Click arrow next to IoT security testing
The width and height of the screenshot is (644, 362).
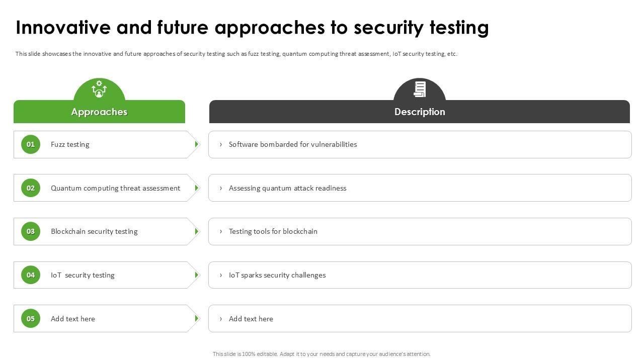coord(197,275)
